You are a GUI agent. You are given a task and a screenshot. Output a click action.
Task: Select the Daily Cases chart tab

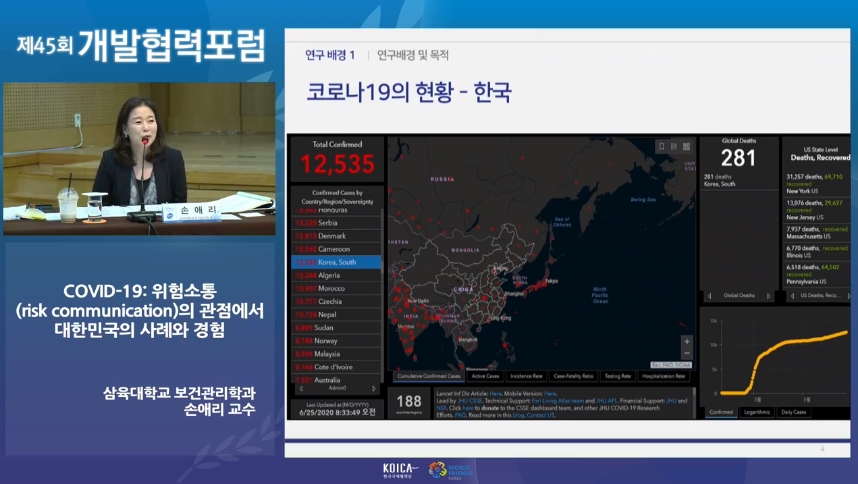[794, 412]
